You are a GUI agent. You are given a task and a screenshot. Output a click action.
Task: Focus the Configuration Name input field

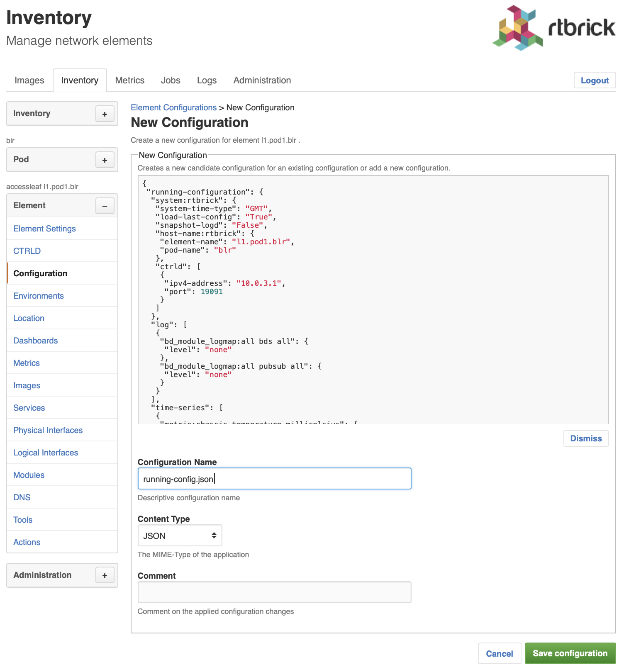274,479
